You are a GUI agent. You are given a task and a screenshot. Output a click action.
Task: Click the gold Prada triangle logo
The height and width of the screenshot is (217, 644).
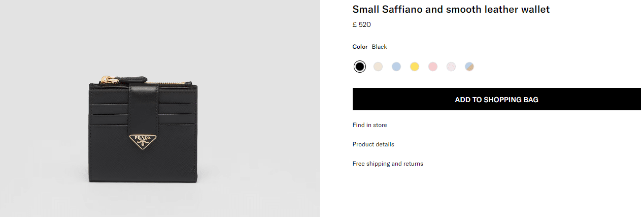[144, 141]
